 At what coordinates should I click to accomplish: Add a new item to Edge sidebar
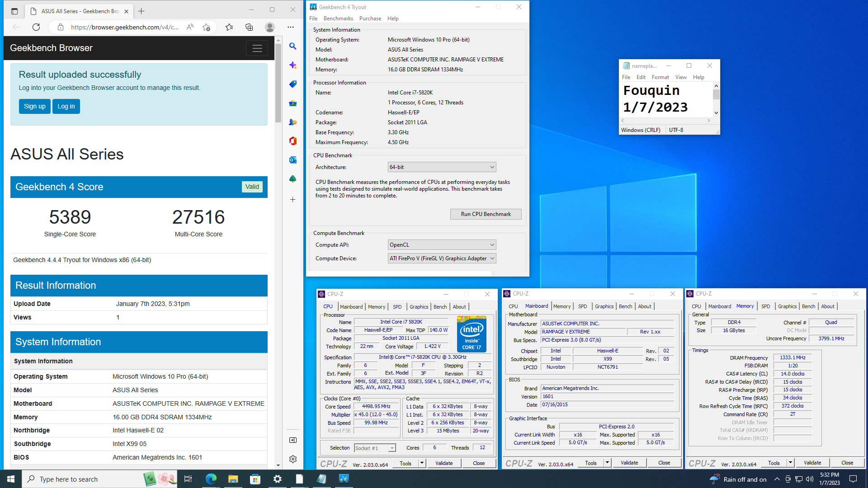click(x=293, y=199)
